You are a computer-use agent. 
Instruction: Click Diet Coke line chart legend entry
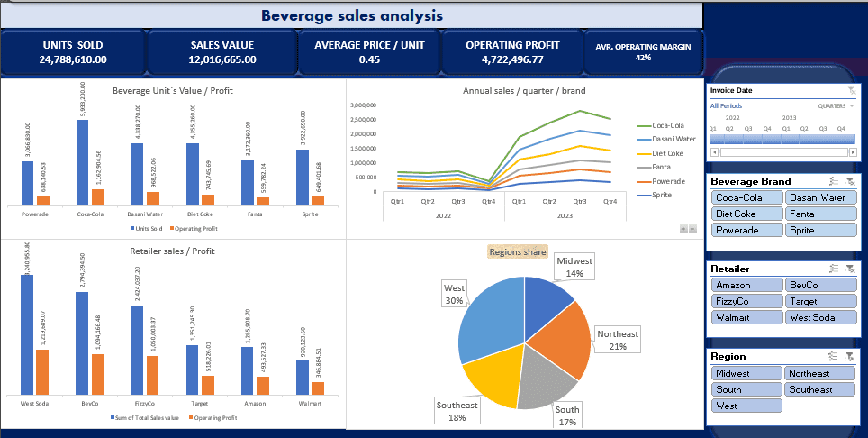click(x=660, y=153)
